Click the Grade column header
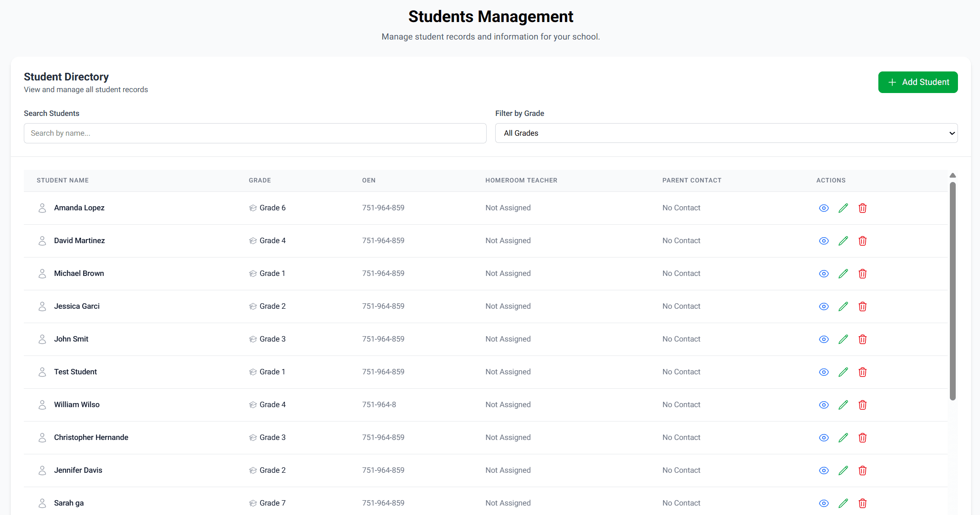Screen dimensions: 980x515 click(x=260, y=180)
